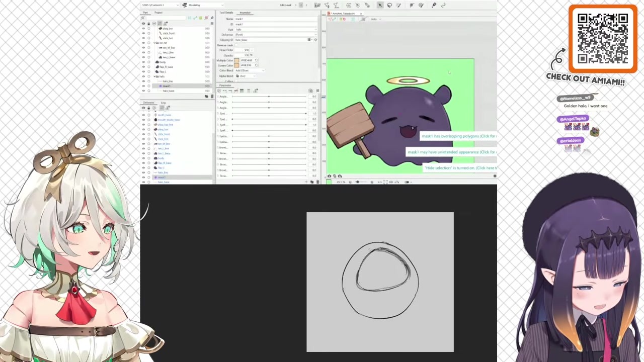This screenshot has width=644, height=362.
Task: Hide the body layer in Part panel
Action: click(x=143, y=62)
